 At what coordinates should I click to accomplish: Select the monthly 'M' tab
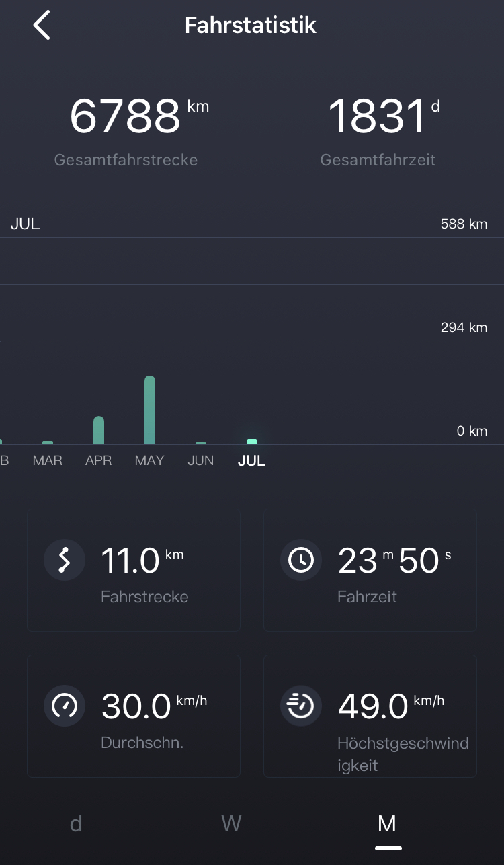click(x=387, y=823)
